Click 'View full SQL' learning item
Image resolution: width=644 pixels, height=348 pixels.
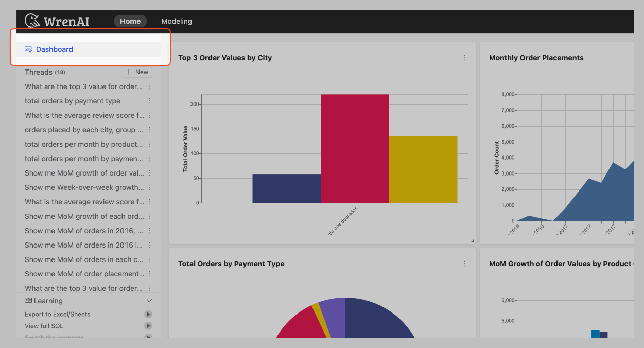click(x=44, y=326)
